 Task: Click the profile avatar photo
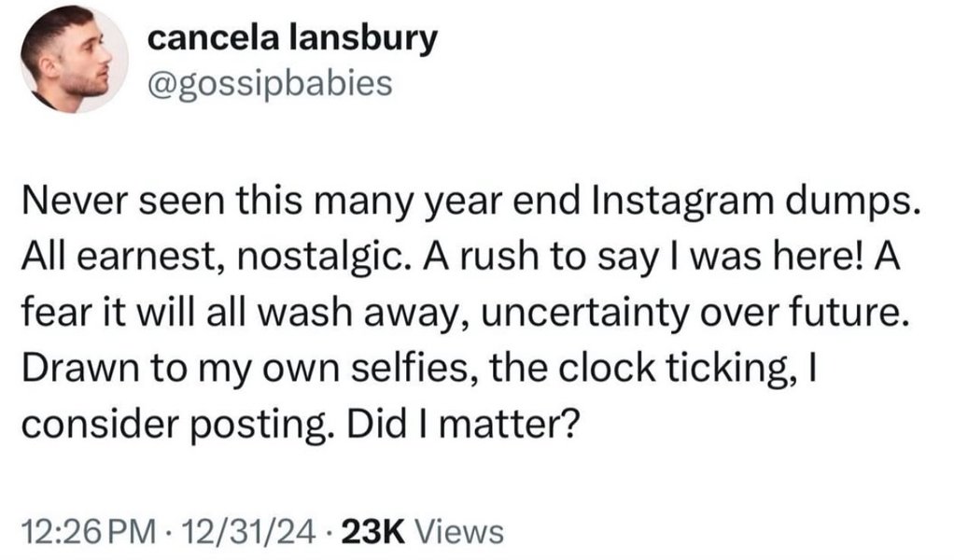74,60
